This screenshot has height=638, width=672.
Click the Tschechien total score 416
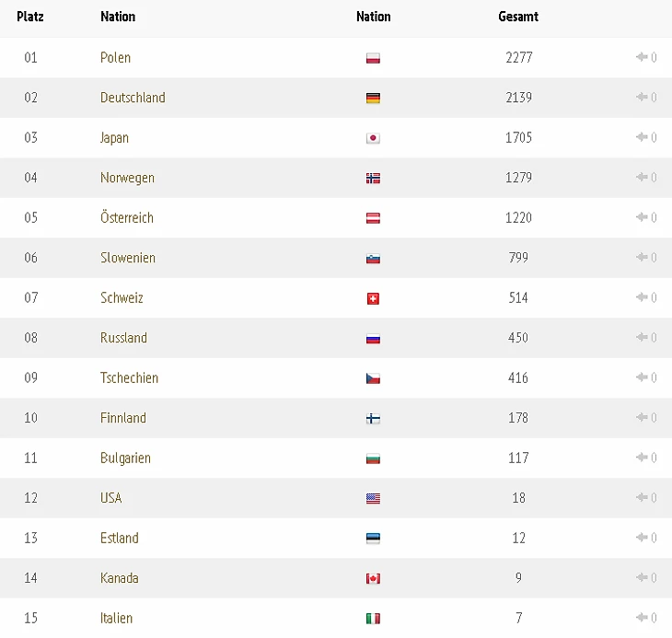point(518,377)
